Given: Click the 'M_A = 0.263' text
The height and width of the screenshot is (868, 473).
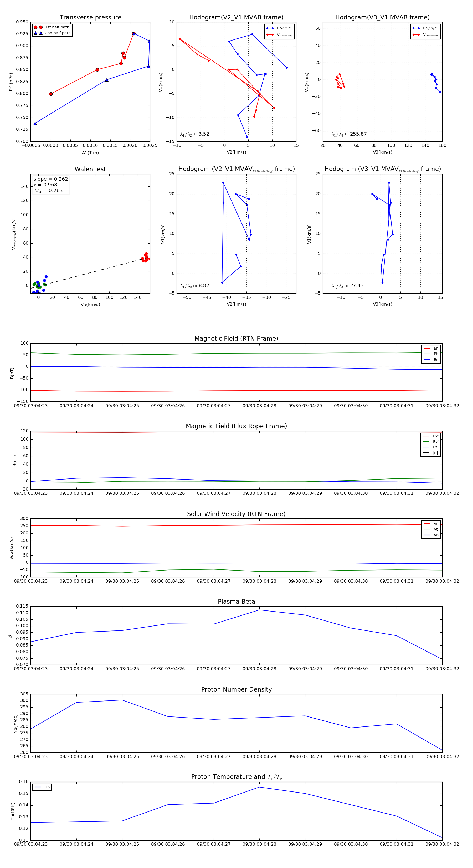Looking at the screenshot, I should tap(48, 191).
